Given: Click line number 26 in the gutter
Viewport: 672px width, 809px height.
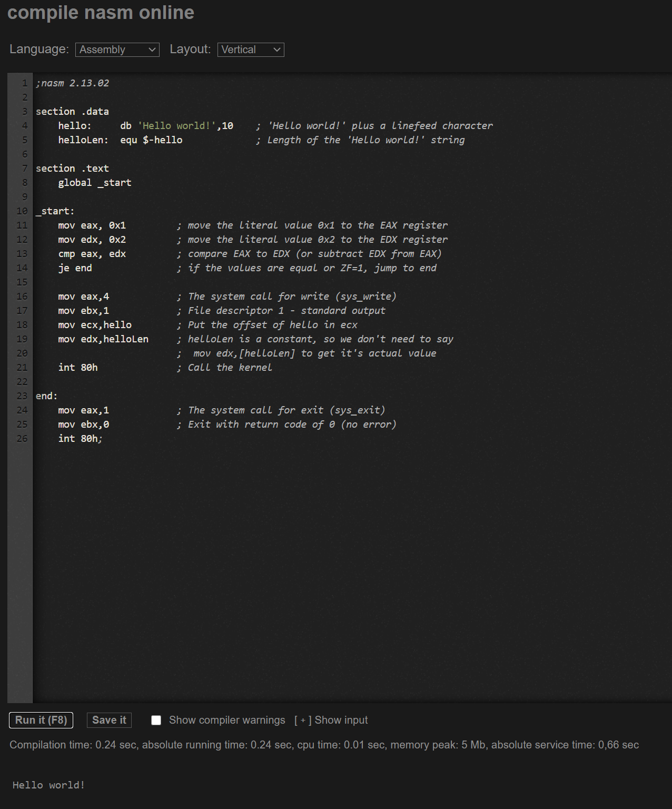Looking at the screenshot, I should click(22, 439).
